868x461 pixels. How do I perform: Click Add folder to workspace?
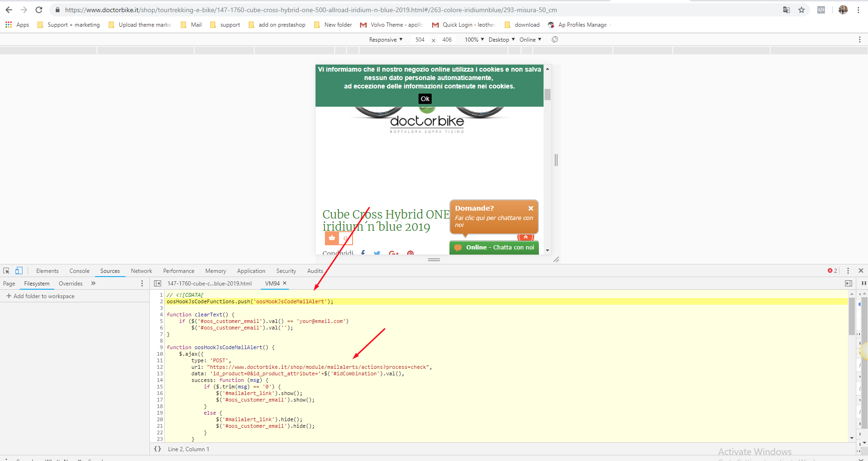(x=40, y=296)
